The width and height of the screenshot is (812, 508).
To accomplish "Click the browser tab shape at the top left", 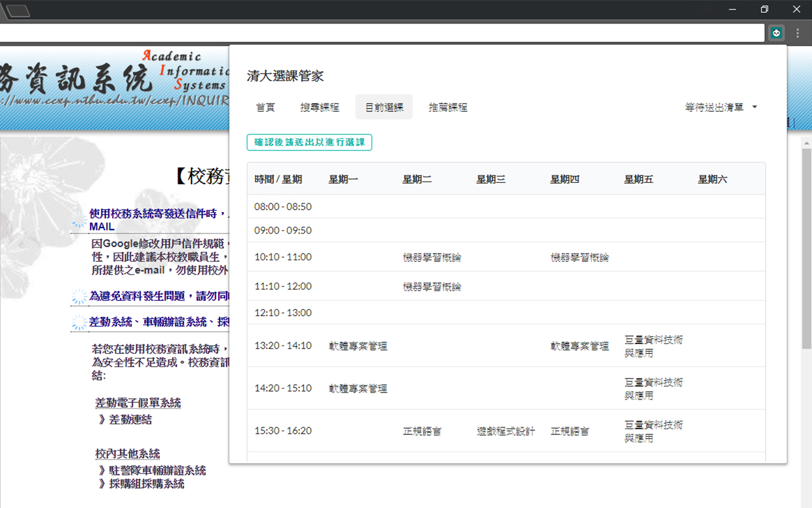I will tap(18, 11).
